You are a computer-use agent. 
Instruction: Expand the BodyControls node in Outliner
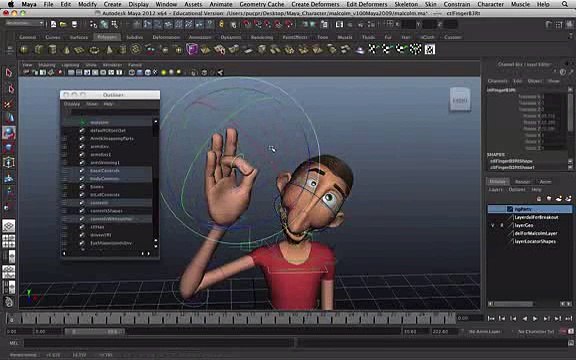(65, 179)
